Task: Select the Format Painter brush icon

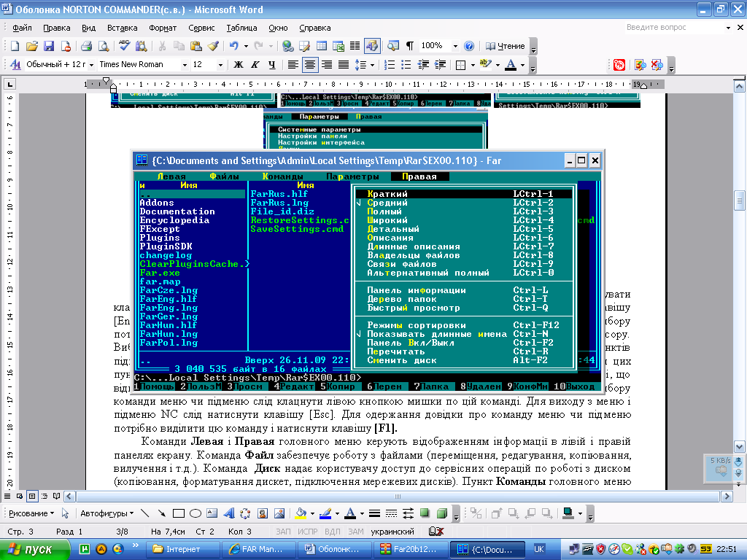Action: pyautogui.click(x=213, y=46)
